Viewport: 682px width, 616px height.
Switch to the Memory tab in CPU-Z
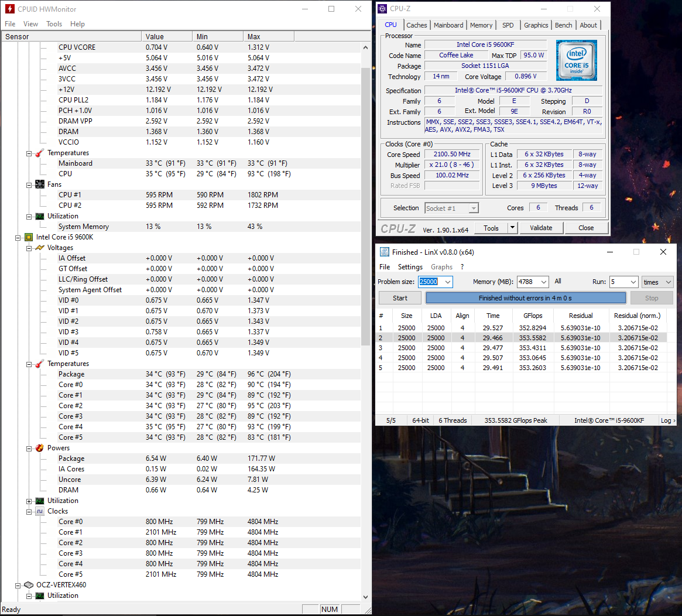(481, 25)
